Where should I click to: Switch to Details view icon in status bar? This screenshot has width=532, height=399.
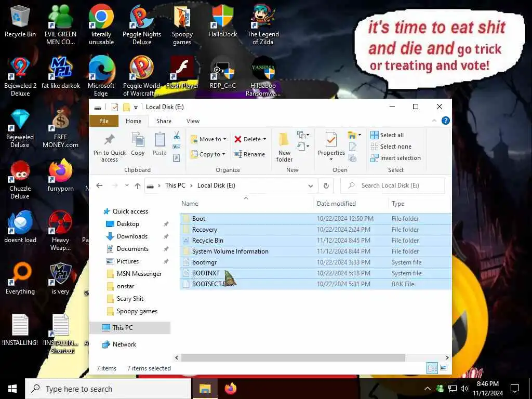(x=432, y=368)
